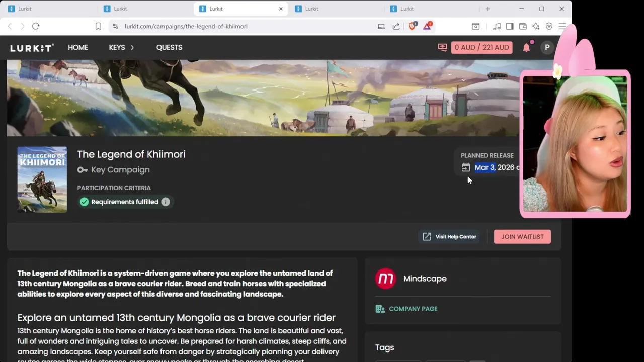This screenshot has height=362, width=644.
Task: Open the KEYS menu
Action: pos(117,47)
